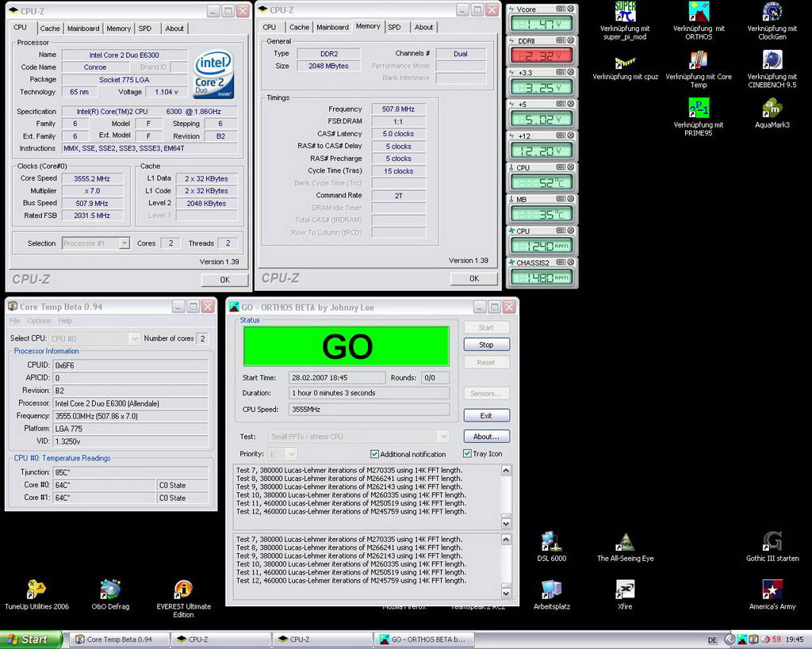812x649 pixels.
Task: Click the VID 1.3250v field
Action: click(131, 441)
